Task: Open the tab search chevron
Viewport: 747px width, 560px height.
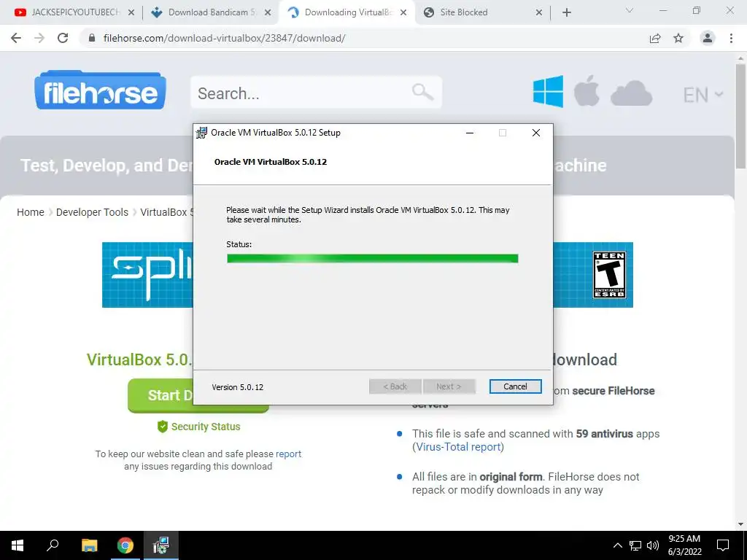Action: [630, 10]
